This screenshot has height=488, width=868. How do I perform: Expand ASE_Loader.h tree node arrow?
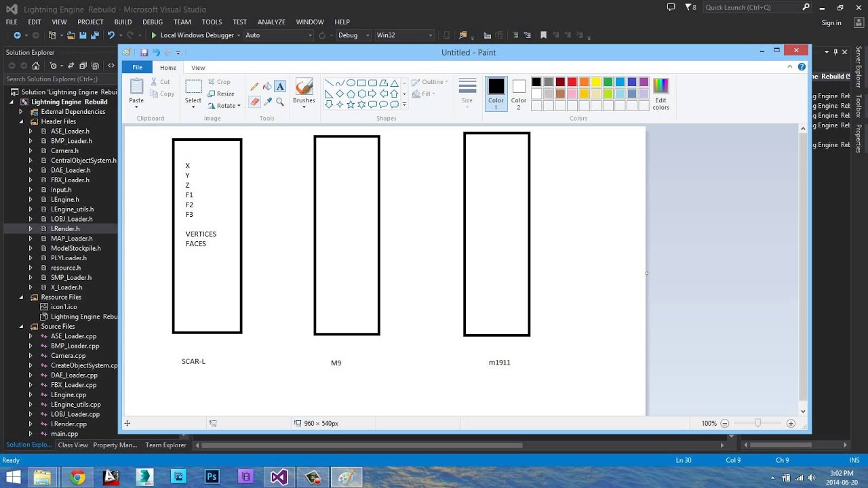[31, 131]
